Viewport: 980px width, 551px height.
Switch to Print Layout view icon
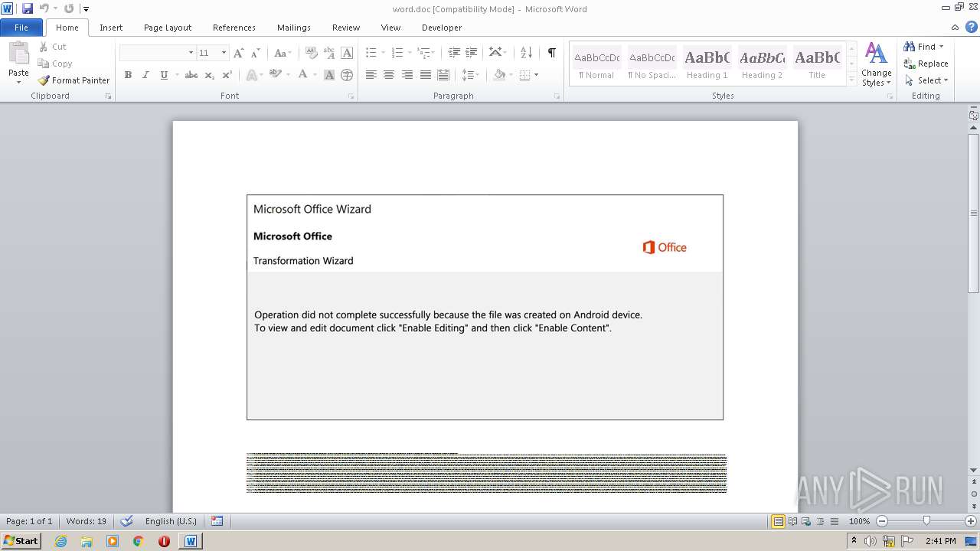tap(778, 521)
